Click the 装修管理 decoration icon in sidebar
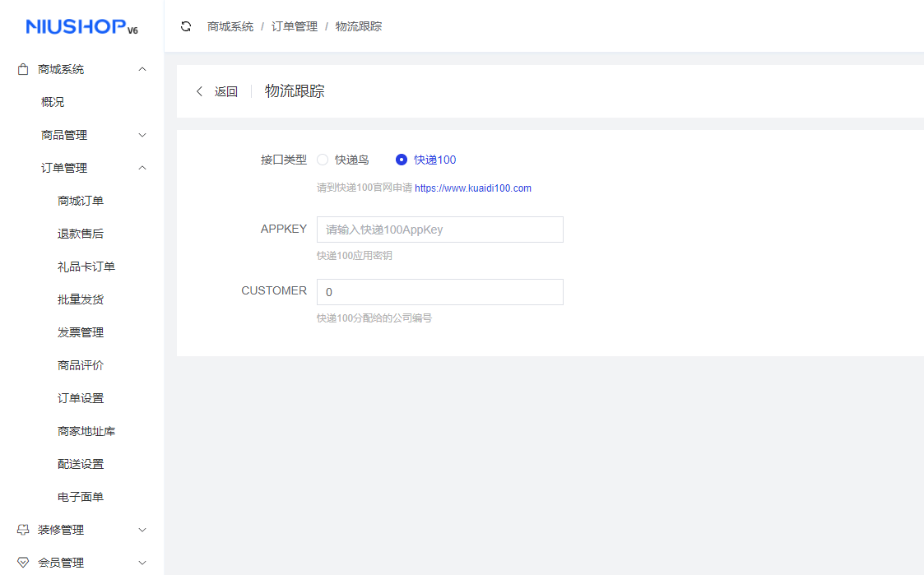 pos(22,530)
